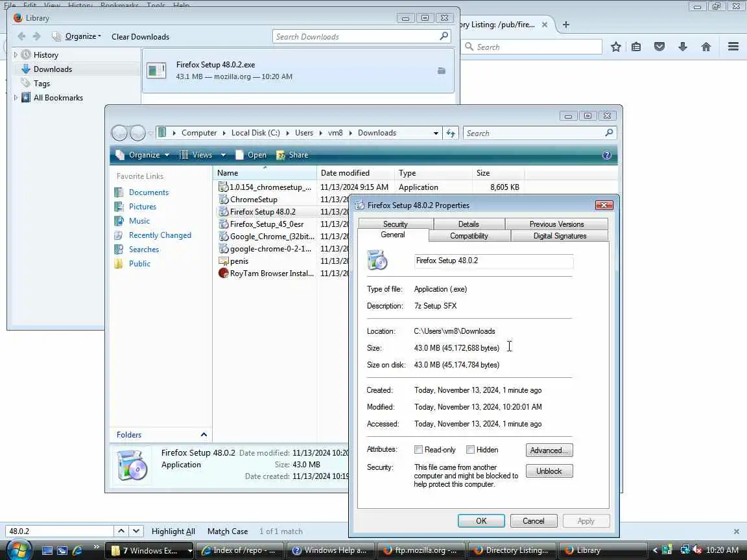This screenshot has height=560, width=747.
Task: Click Cancel in Properties dialog
Action: (534, 521)
